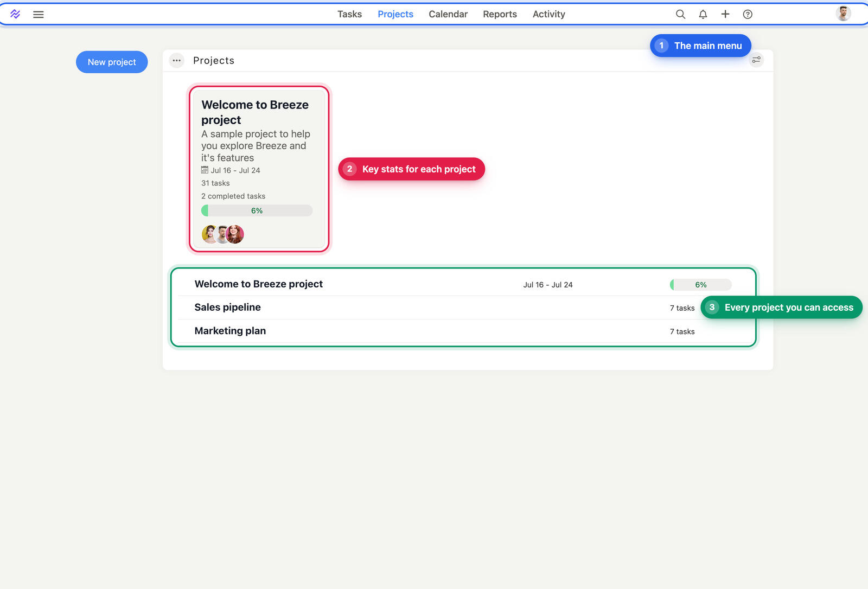This screenshot has height=589, width=868.
Task: Open Welcome to Breeze project in the list
Action: 258,284
